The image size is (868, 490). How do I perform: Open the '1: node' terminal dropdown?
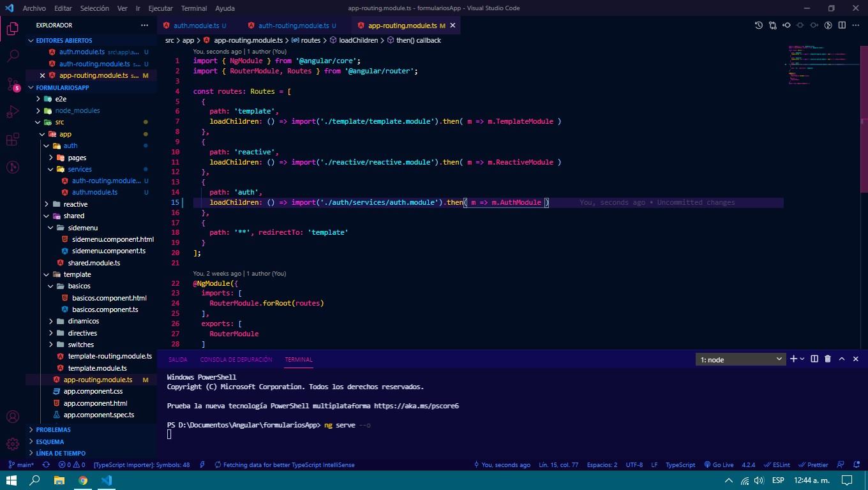pos(740,360)
